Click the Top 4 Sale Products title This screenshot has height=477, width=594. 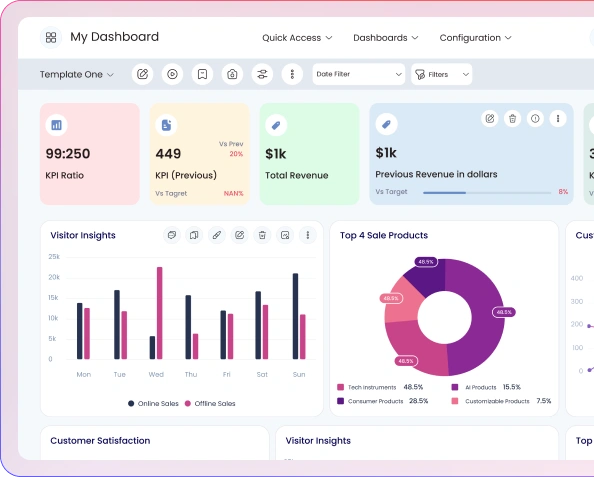click(384, 235)
